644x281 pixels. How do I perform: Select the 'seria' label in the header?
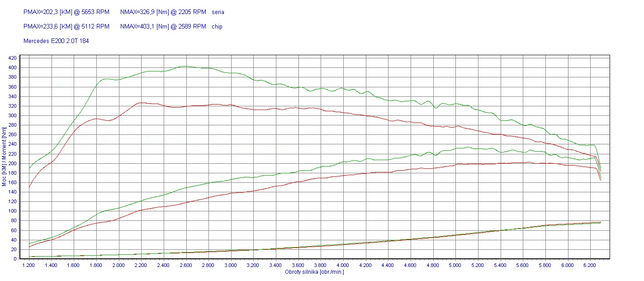[x=218, y=12]
